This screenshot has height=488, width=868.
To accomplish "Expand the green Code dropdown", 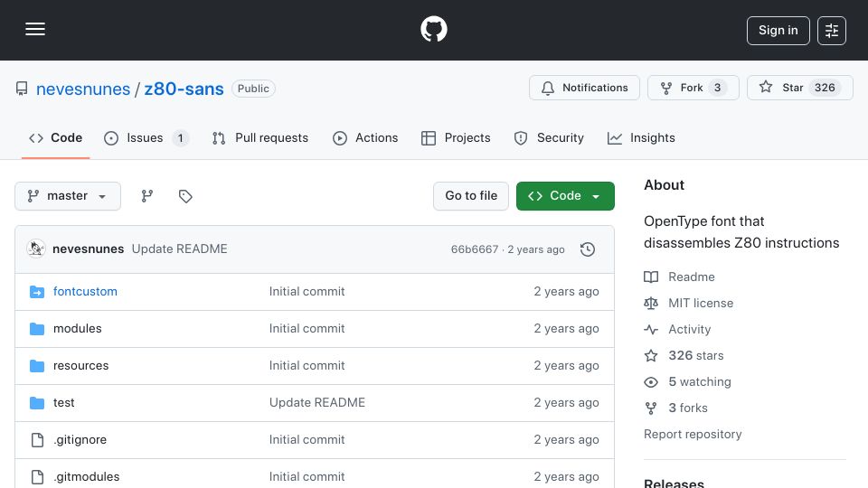I will (565, 196).
